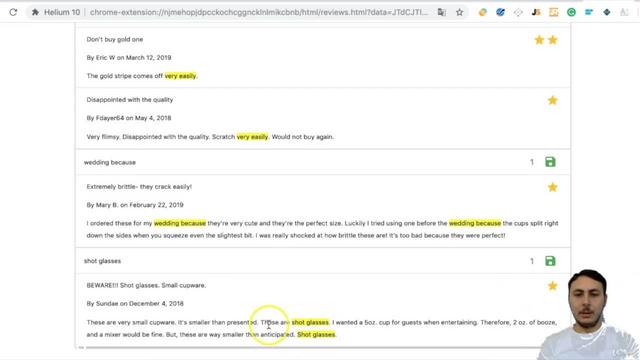Click highlighted "shot glasses" after "These are"
This screenshot has width=640, height=360.
(x=310, y=322)
